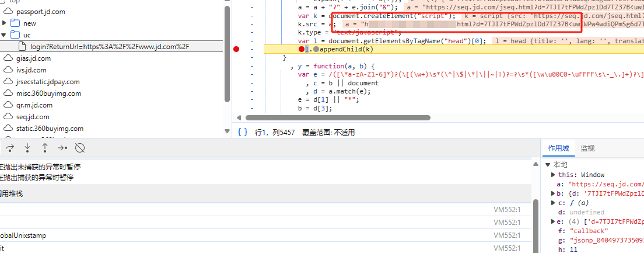Click the Step arrow-dot icon
Image resolution: width=644 pixels, height=253 pixels.
pyautogui.click(x=62, y=148)
